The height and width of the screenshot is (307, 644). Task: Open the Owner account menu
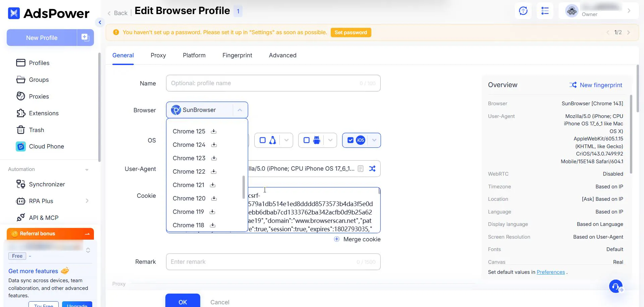coord(599,11)
